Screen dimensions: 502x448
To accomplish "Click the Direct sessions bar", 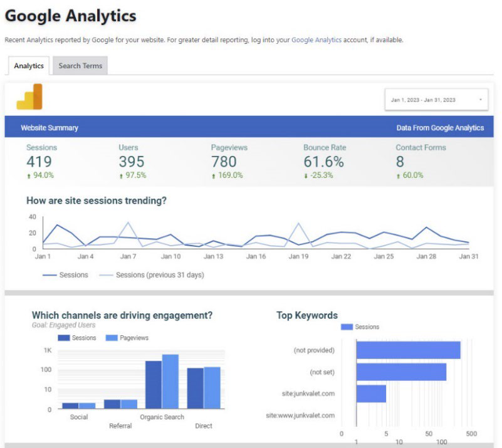I will pyautogui.click(x=196, y=388).
